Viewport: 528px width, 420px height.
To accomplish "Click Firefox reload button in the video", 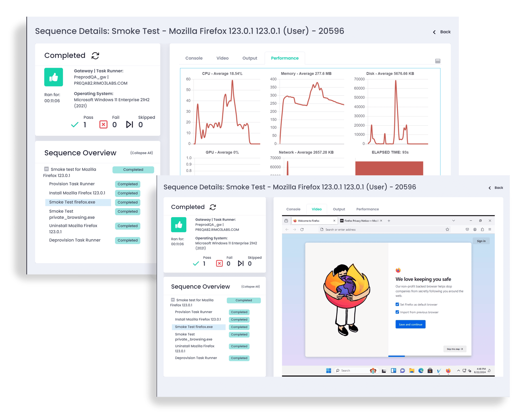I will click(302, 230).
